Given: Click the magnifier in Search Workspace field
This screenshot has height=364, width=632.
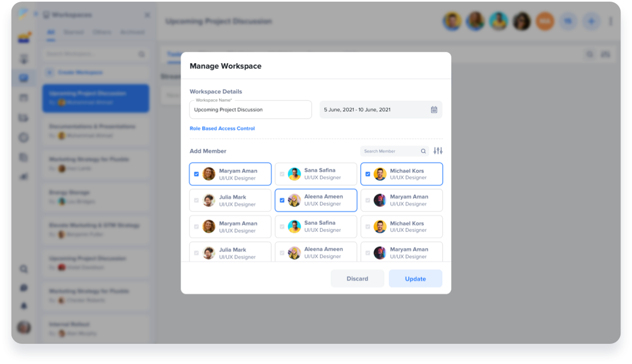Looking at the screenshot, I should point(141,54).
